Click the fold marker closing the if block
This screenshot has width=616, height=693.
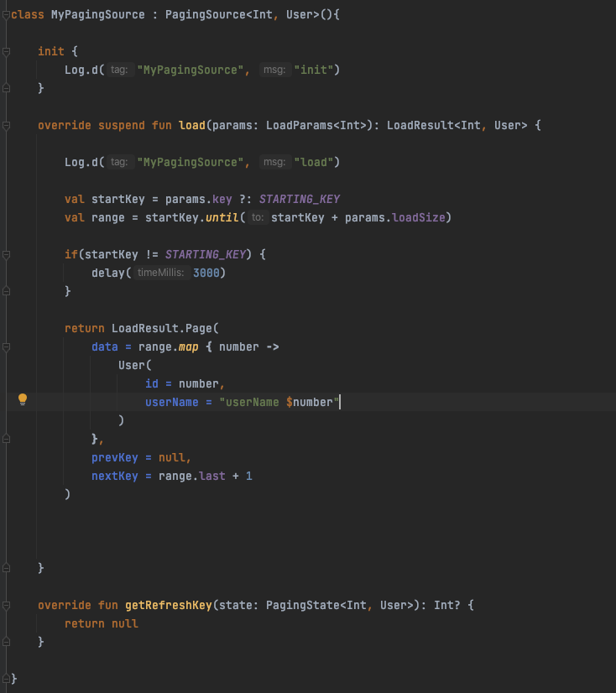pos(6,291)
